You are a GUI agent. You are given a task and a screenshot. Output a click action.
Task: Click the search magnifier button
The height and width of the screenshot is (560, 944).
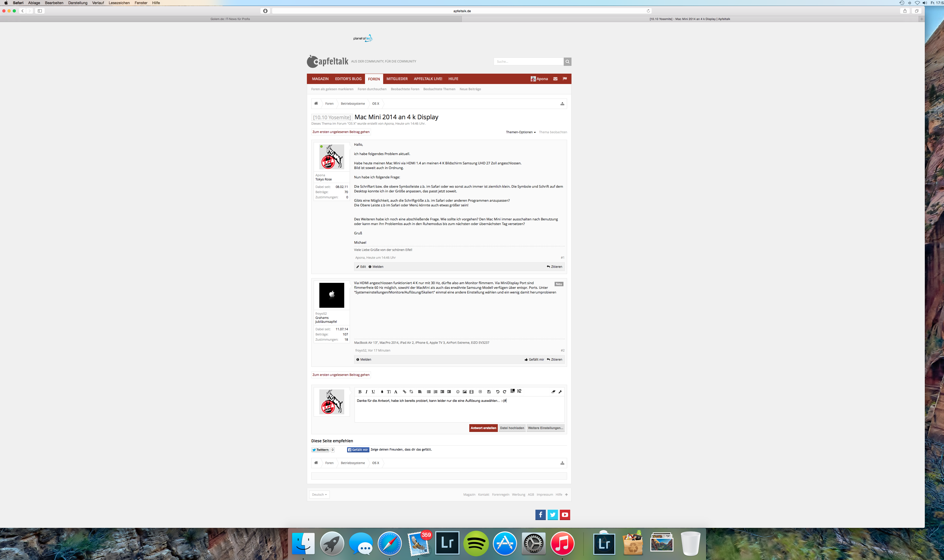click(567, 61)
